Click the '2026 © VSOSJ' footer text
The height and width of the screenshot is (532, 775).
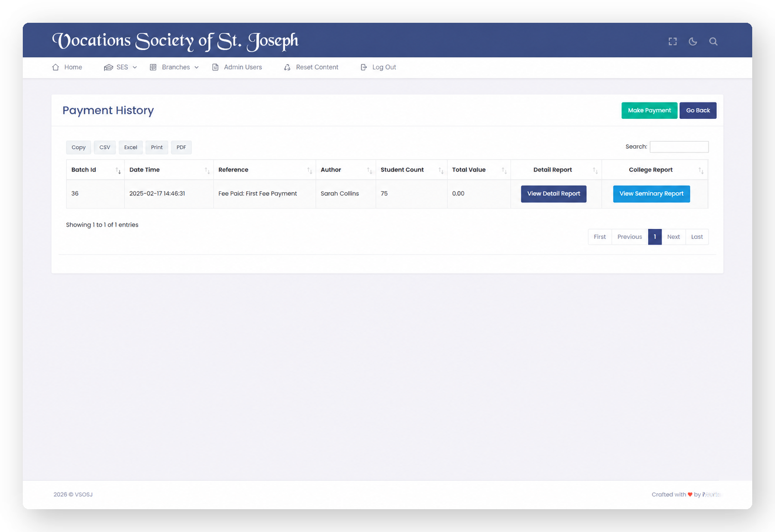73,495
